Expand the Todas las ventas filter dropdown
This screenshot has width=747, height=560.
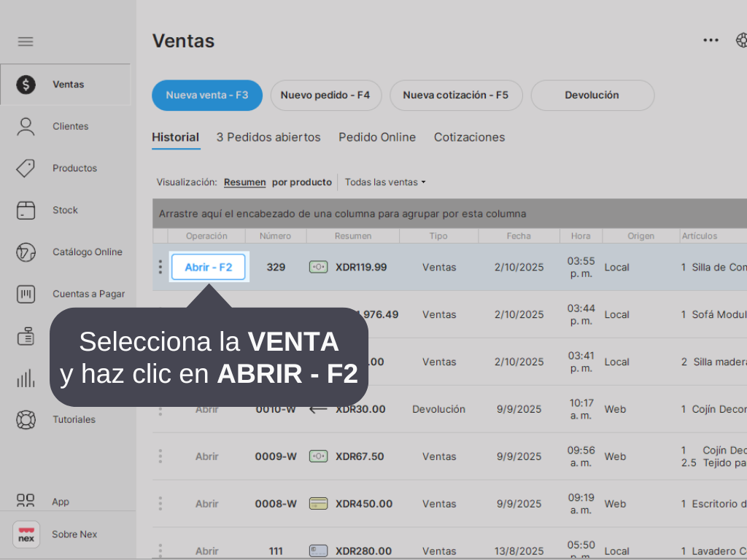[x=385, y=182]
